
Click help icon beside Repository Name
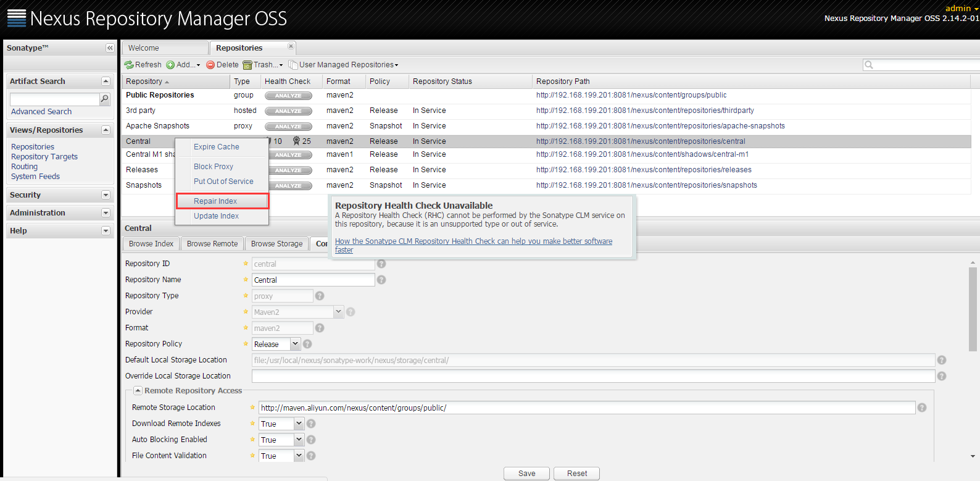point(381,280)
